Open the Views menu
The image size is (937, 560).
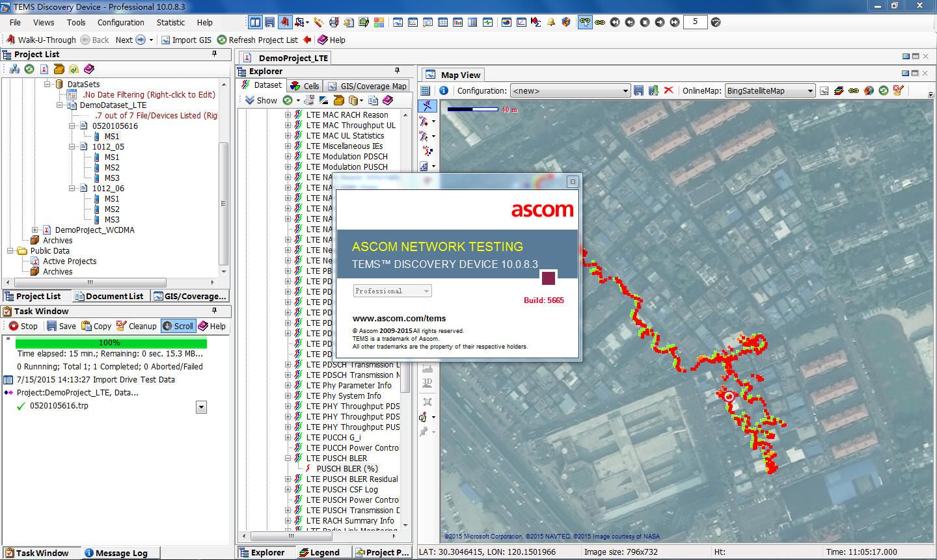click(x=44, y=22)
